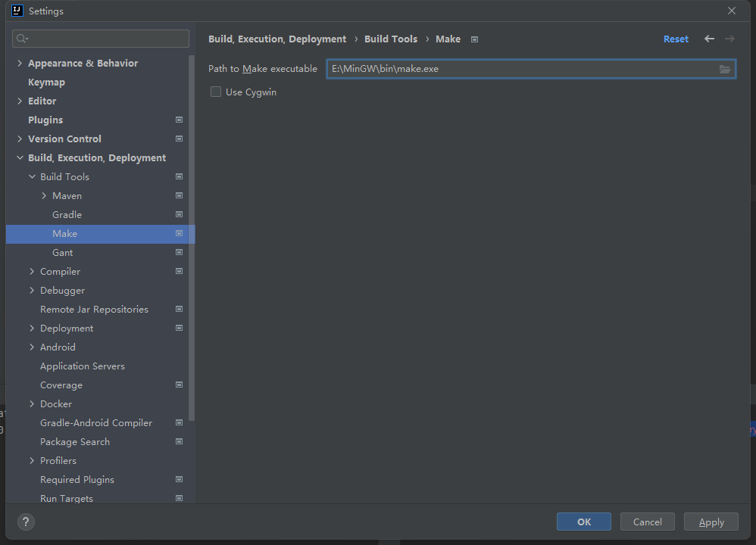The width and height of the screenshot is (756, 545).
Task: Click the project settings icon on Deployment row
Action: 179,329
